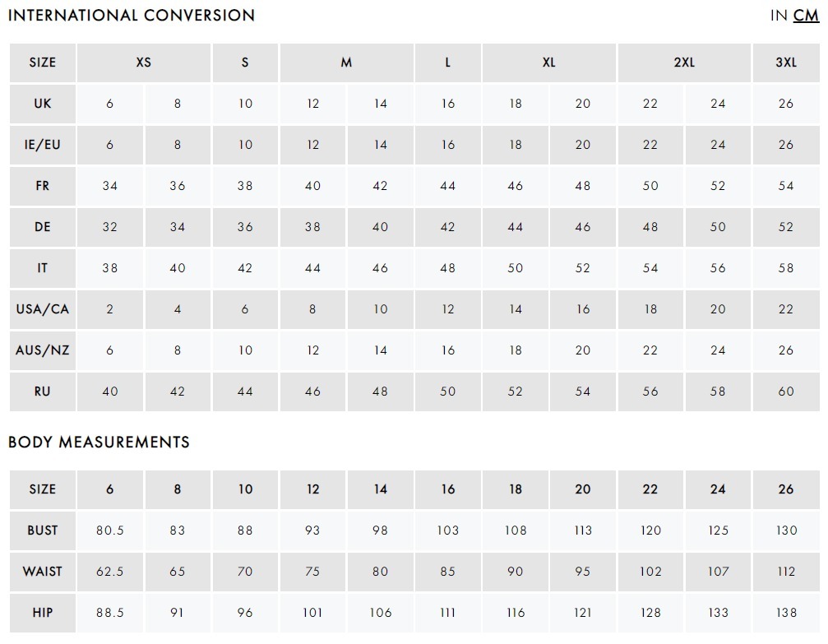This screenshot has height=644, width=828.
Task: Click the BUST row label
Action: pos(43,530)
